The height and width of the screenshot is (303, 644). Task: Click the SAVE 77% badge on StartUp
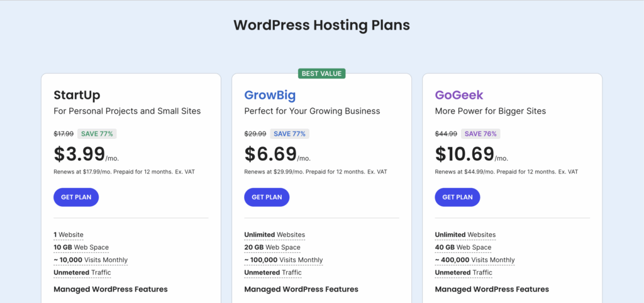pos(97,133)
